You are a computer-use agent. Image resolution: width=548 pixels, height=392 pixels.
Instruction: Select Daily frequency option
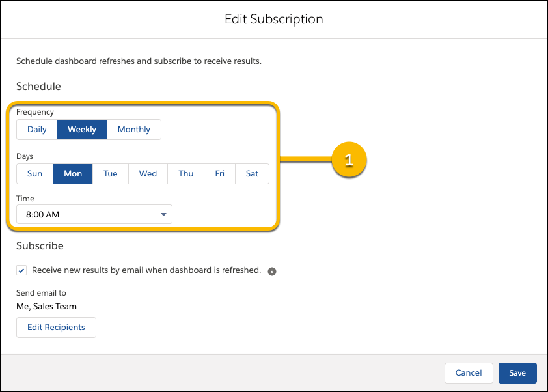[x=37, y=130]
